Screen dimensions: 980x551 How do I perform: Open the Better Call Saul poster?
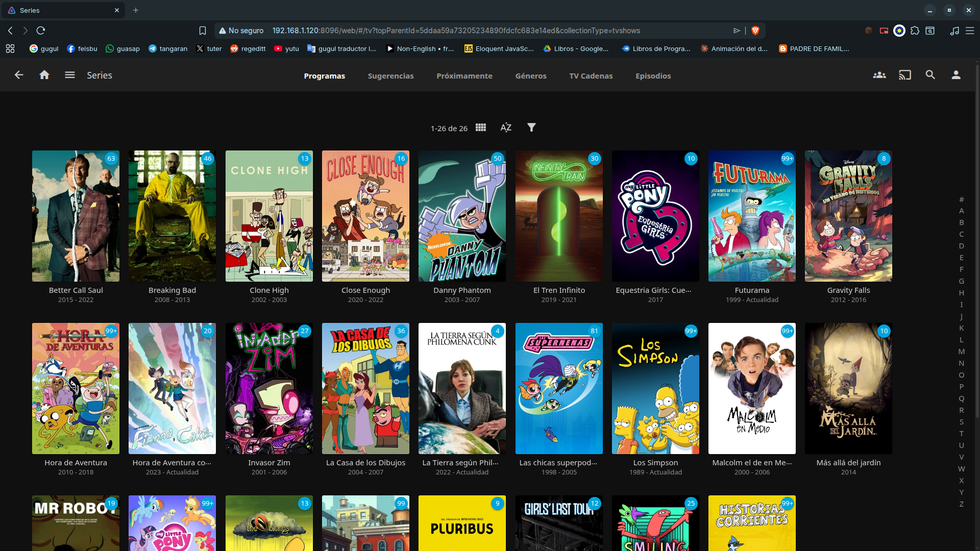tap(76, 216)
